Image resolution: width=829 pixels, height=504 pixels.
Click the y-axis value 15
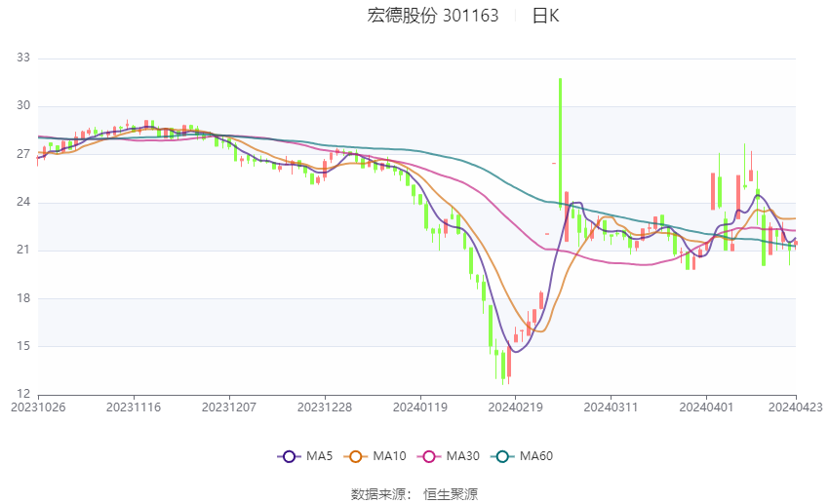(x=23, y=346)
